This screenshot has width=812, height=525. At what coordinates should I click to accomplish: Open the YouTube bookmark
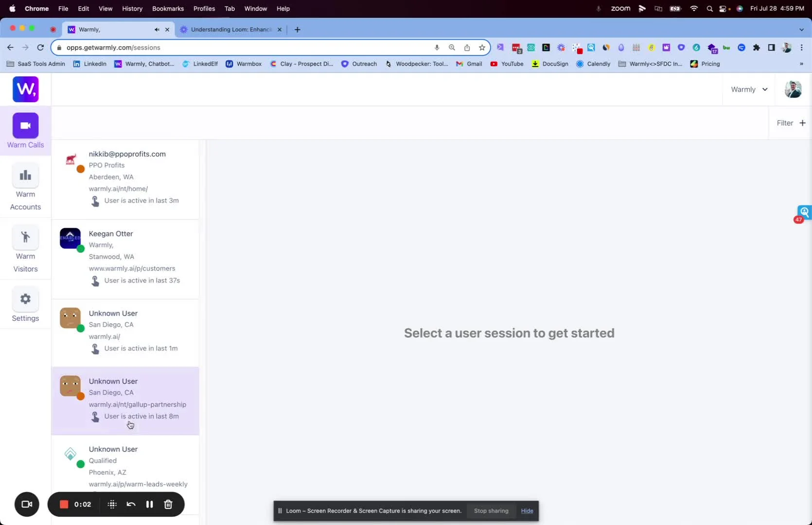(507, 64)
